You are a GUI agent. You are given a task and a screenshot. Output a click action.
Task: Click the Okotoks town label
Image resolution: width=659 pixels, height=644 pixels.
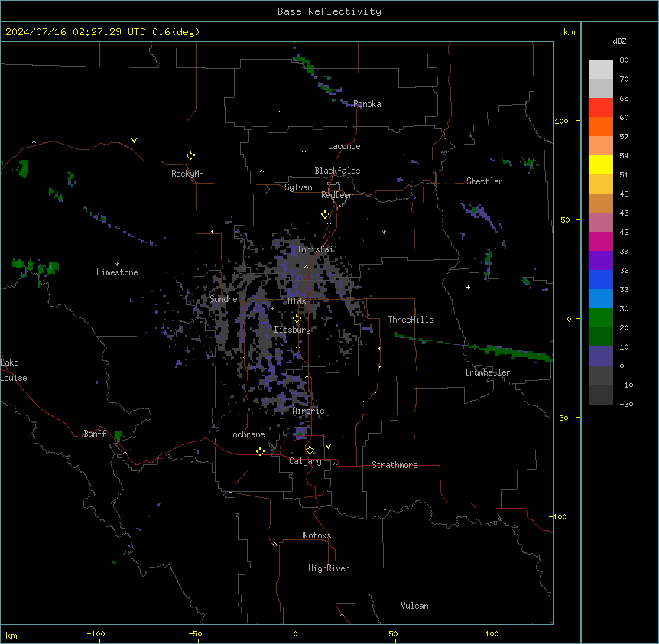(x=315, y=535)
